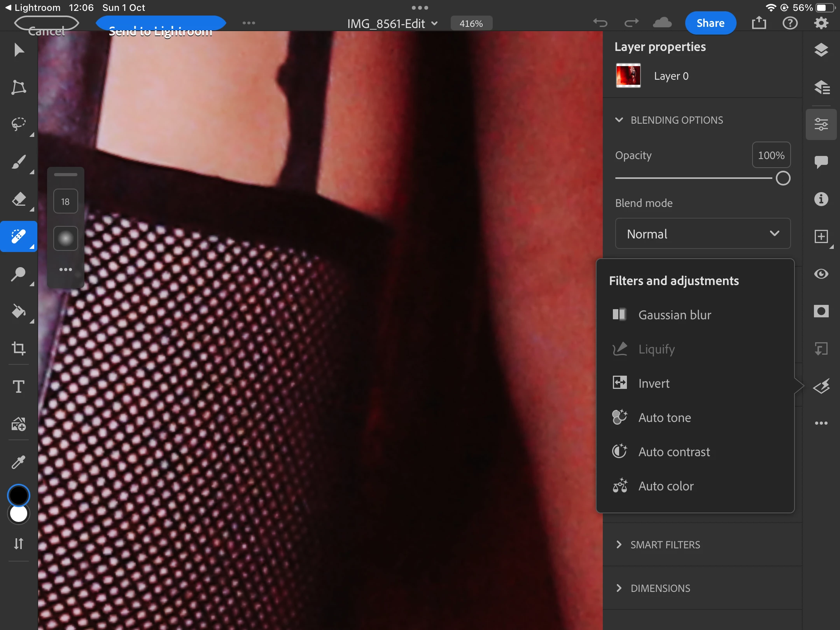Click the Layer 0 thumbnail
The height and width of the screenshot is (630, 840).
(628, 76)
